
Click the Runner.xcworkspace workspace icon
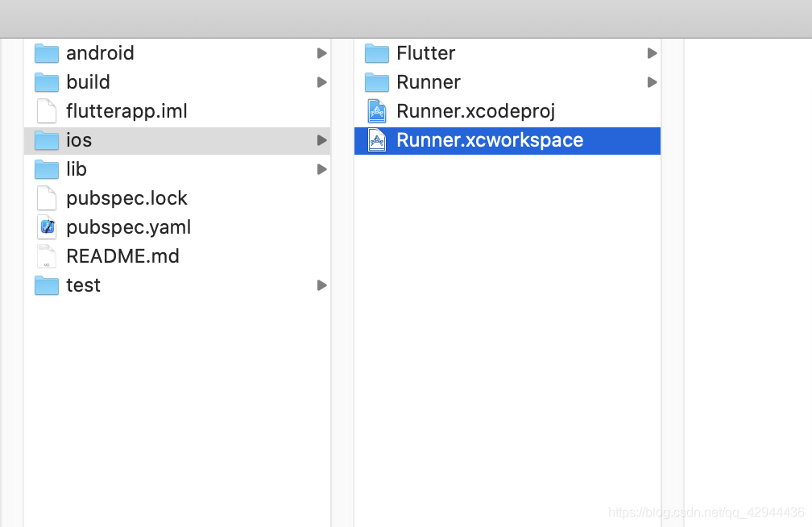point(377,140)
